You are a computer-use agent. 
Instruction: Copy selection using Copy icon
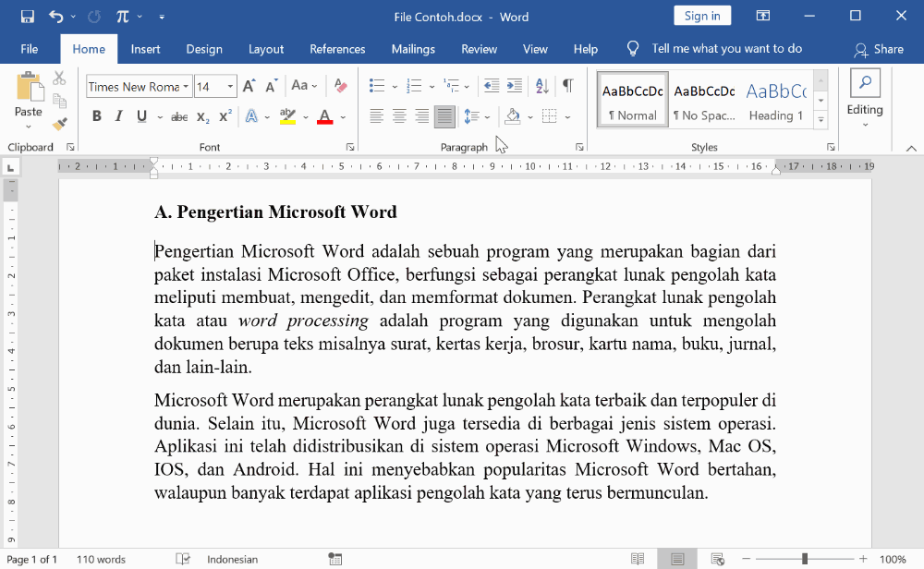[59, 101]
